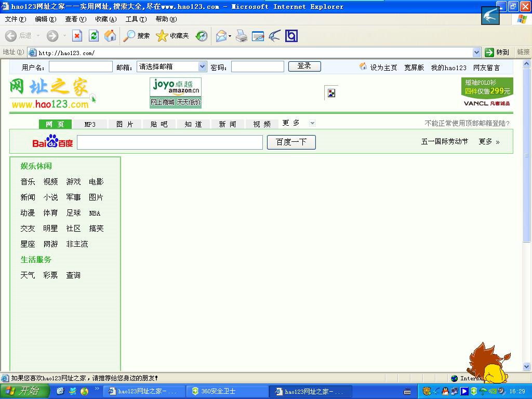
Task: Click the language bar keyboard icon
Action: pos(407,392)
